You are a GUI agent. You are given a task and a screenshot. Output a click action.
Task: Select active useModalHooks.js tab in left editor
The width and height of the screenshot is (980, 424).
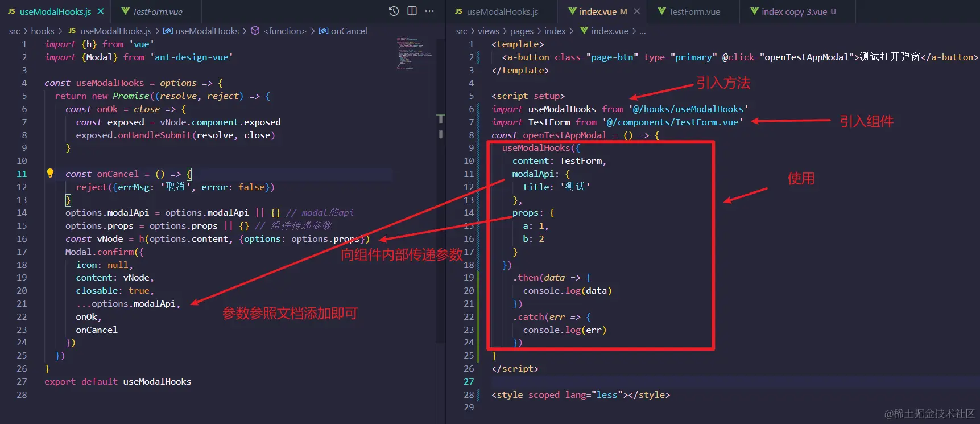[55, 11]
